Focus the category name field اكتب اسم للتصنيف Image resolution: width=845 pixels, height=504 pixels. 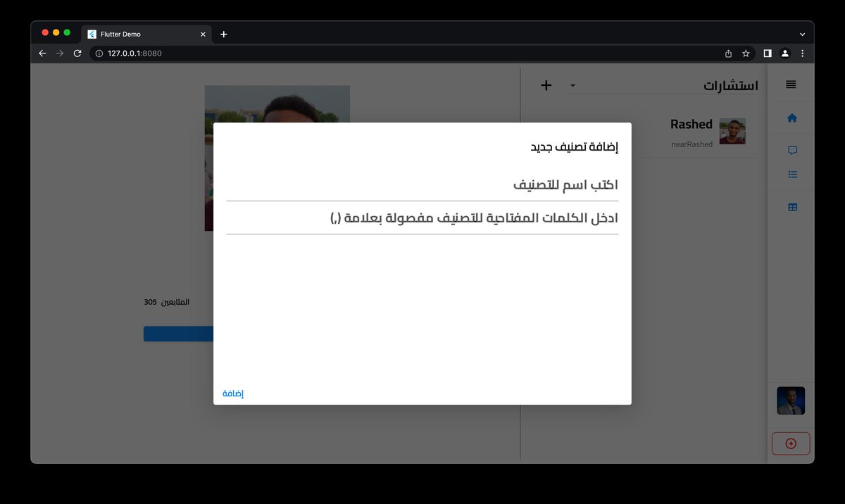[423, 185]
